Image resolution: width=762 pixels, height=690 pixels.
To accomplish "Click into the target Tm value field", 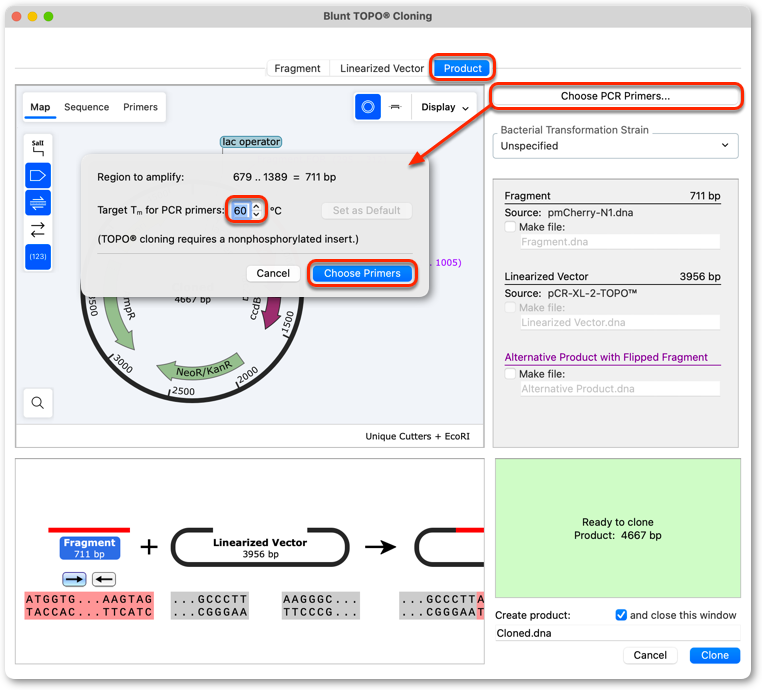I will (241, 210).
